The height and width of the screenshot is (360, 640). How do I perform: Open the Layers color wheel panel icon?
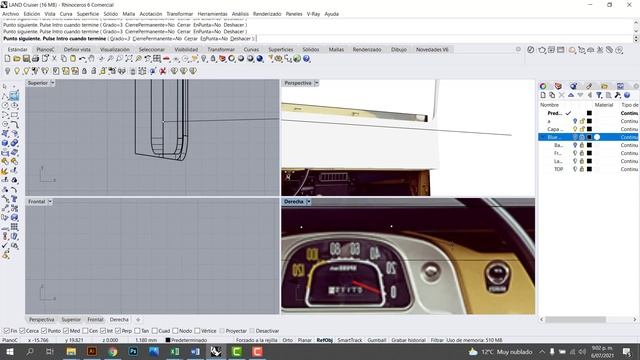(x=543, y=86)
